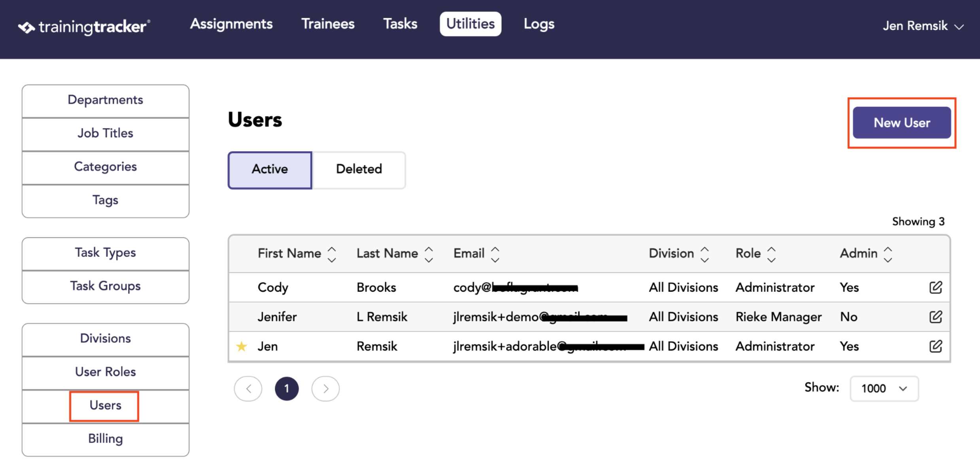Edit Cody Brooks user via pencil icon
This screenshot has height=463, width=980.
[x=935, y=287]
